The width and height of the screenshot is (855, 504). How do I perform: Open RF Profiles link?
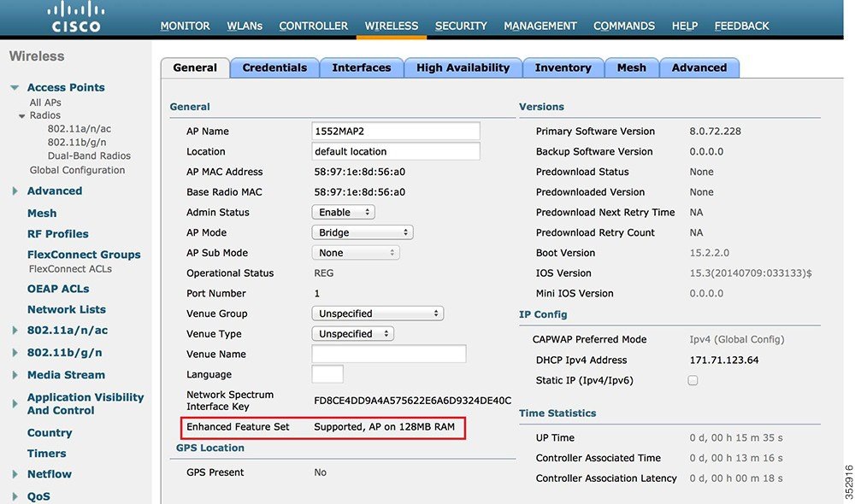point(58,234)
